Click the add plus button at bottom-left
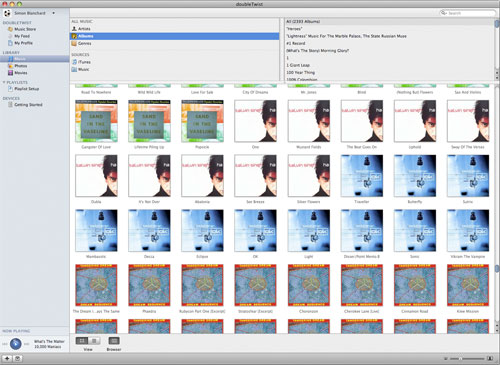The height and width of the screenshot is (365, 500). click(x=7, y=359)
